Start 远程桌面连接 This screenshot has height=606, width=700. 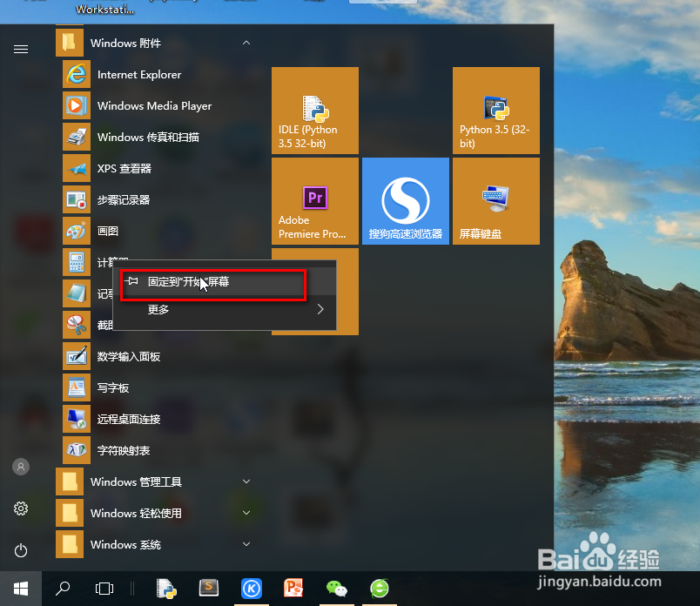point(139,419)
